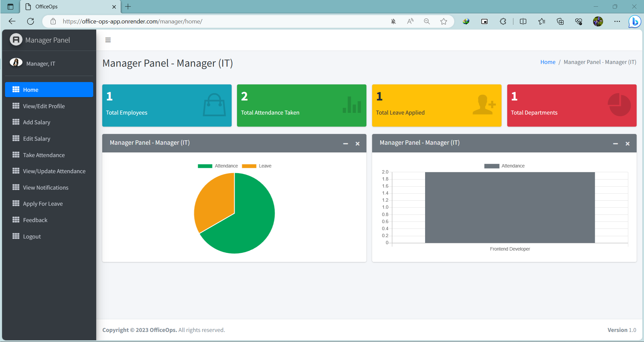Viewport: 644px width, 342px height.
Task: Toggle Leave legend in pie chart
Action: (256, 166)
